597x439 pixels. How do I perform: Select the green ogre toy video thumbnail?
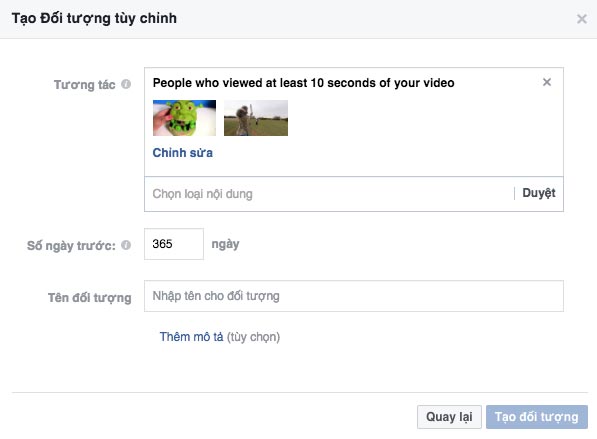pos(184,118)
